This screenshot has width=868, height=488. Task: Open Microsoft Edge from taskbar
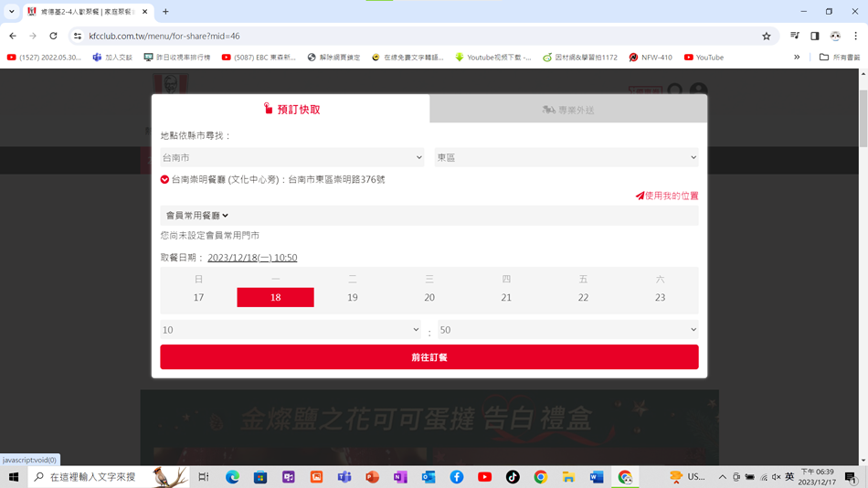232,477
